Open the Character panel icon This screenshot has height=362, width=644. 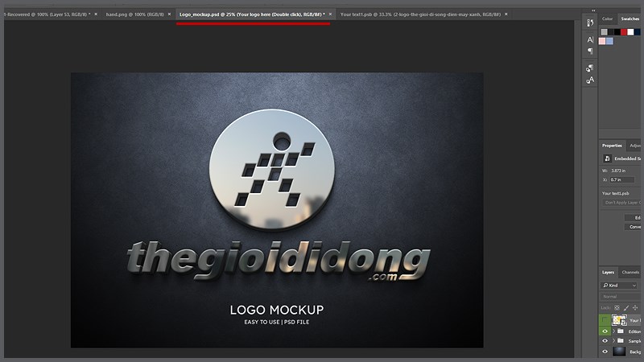[x=590, y=39]
